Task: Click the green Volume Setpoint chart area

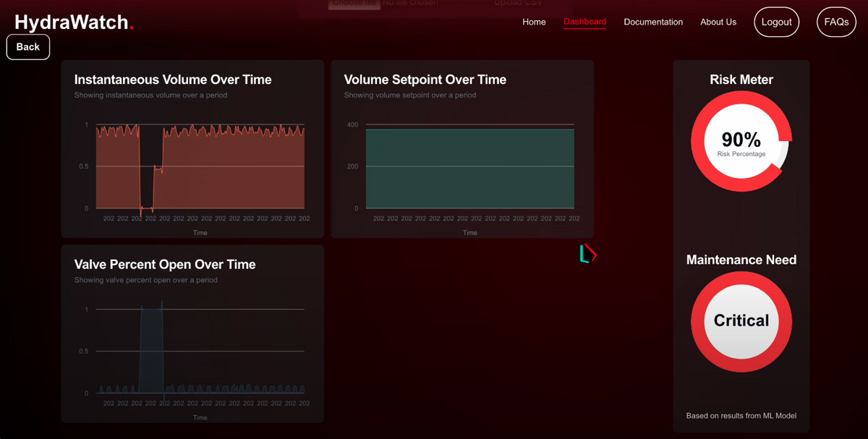Action: pyautogui.click(x=470, y=169)
